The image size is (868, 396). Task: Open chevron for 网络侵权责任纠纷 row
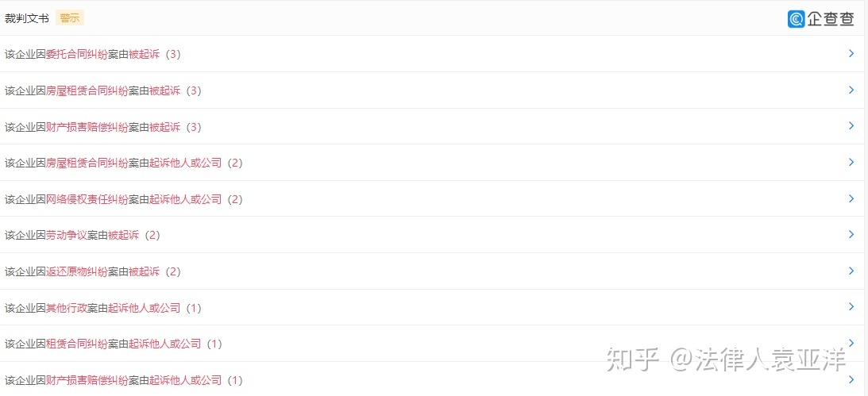(x=851, y=198)
